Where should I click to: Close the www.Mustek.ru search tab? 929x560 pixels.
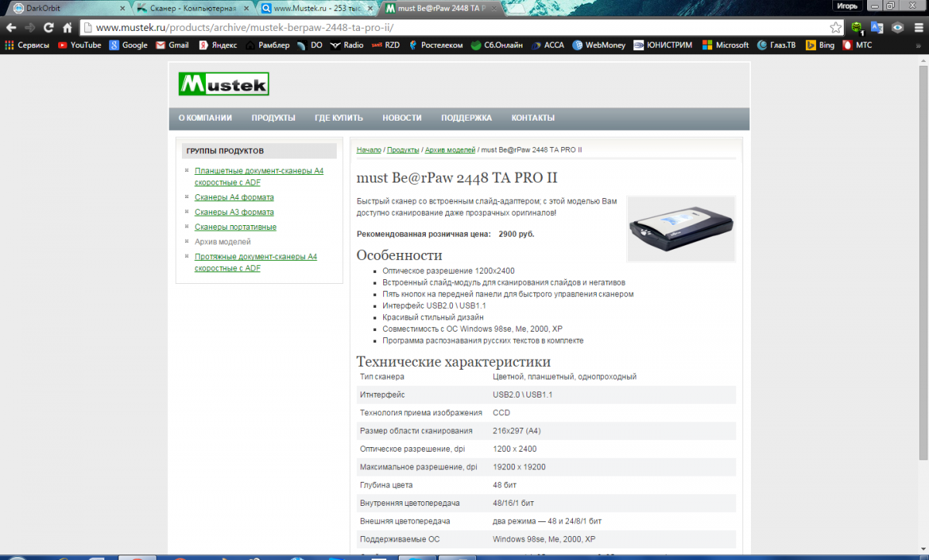[372, 9]
